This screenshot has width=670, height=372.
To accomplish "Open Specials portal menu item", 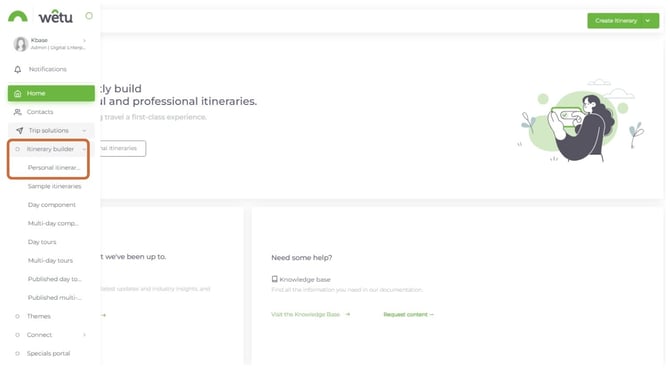I will [48, 354].
